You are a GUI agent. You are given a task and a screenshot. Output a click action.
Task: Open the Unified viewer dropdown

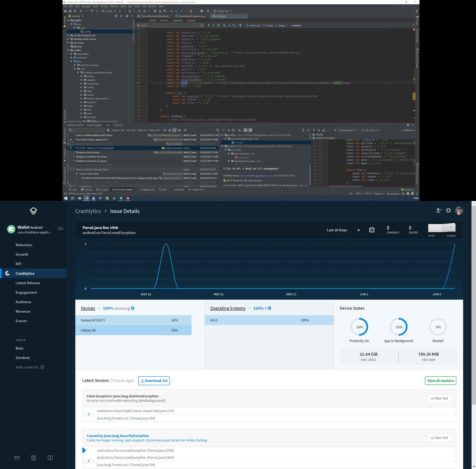tap(348, 130)
